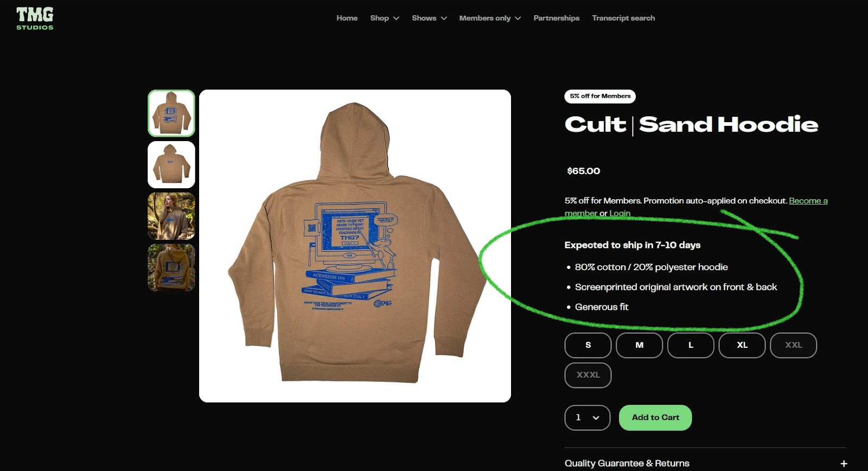Open the Shows dropdown menu
The image size is (868, 471).
click(x=429, y=18)
